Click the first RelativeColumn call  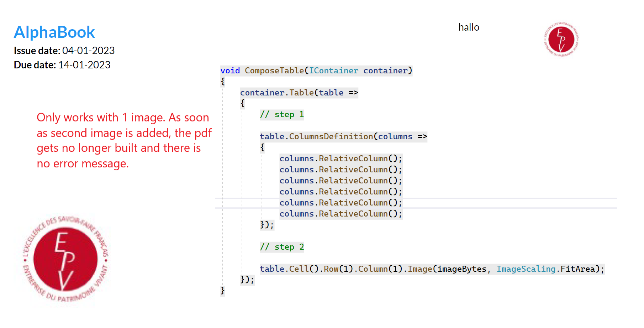pyautogui.click(x=341, y=158)
